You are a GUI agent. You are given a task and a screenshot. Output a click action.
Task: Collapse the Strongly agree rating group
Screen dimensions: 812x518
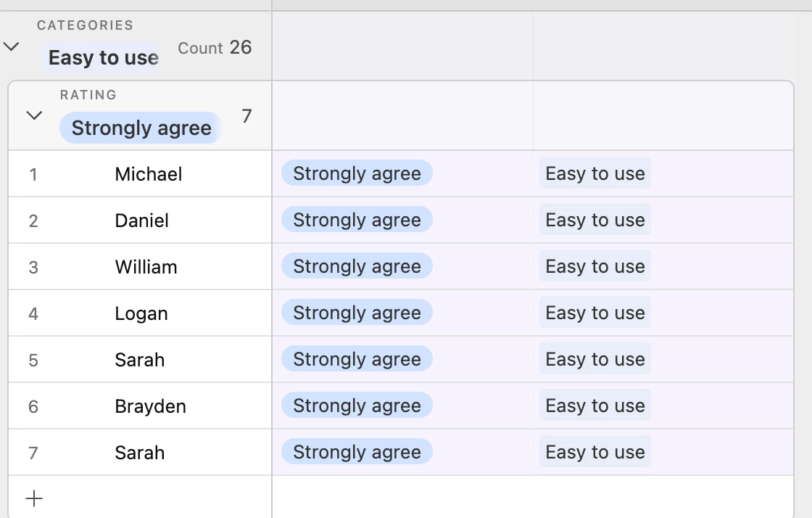[x=34, y=115]
